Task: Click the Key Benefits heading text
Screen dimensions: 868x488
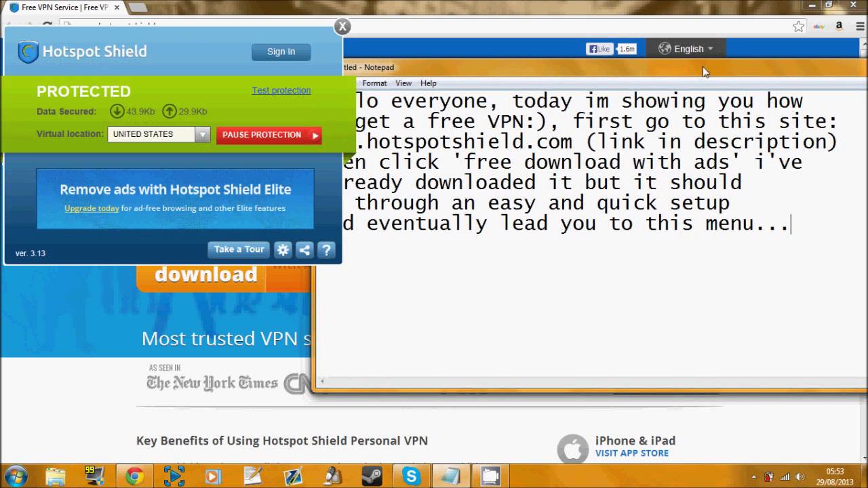Action: click(282, 441)
